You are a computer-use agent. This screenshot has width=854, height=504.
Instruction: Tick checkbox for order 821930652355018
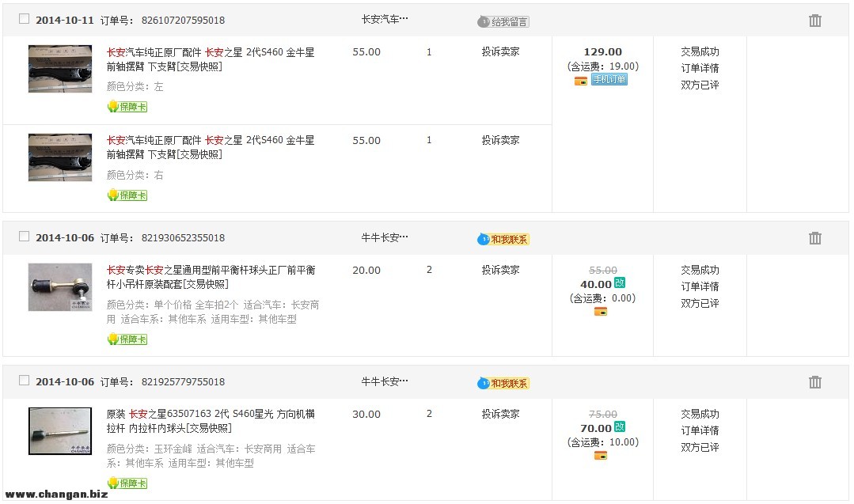pyautogui.click(x=24, y=237)
